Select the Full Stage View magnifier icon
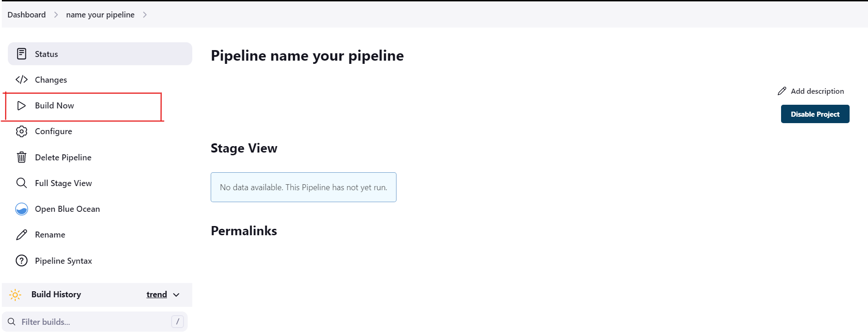868x334 pixels. pyautogui.click(x=22, y=183)
